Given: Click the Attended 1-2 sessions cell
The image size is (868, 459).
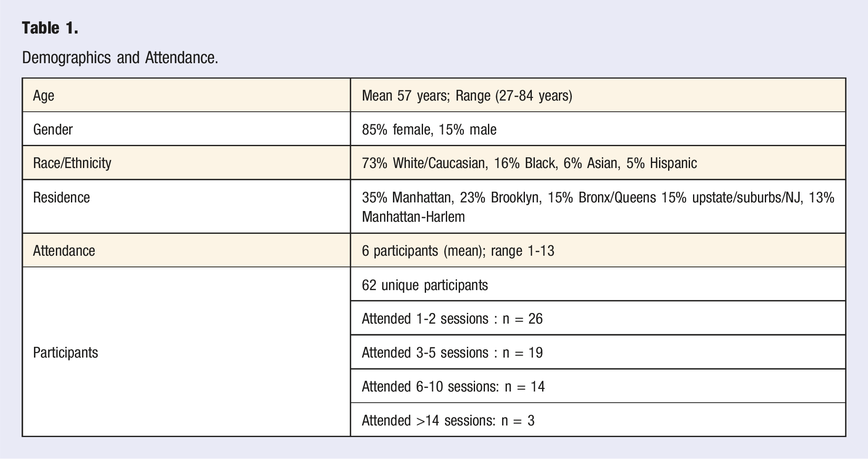Looking at the screenshot, I should pos(598,318).
